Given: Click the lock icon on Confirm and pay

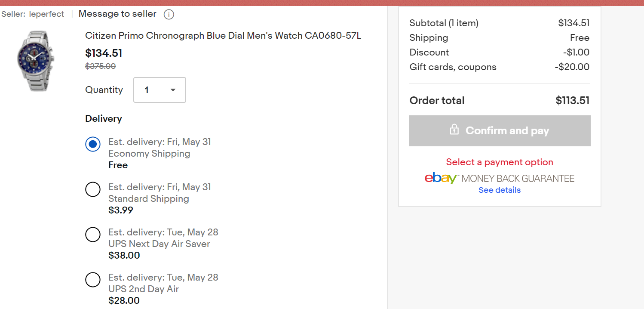Looking at the screenshot, I should [x=454, y=130].
